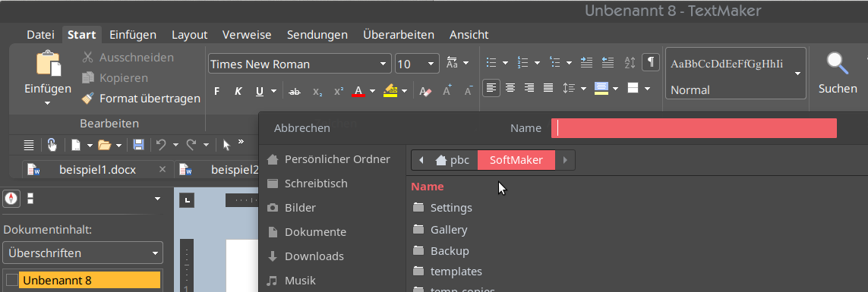This screenshot has height=292, width=868.
Task: Click the decrease indent icon
Action: 608,62
